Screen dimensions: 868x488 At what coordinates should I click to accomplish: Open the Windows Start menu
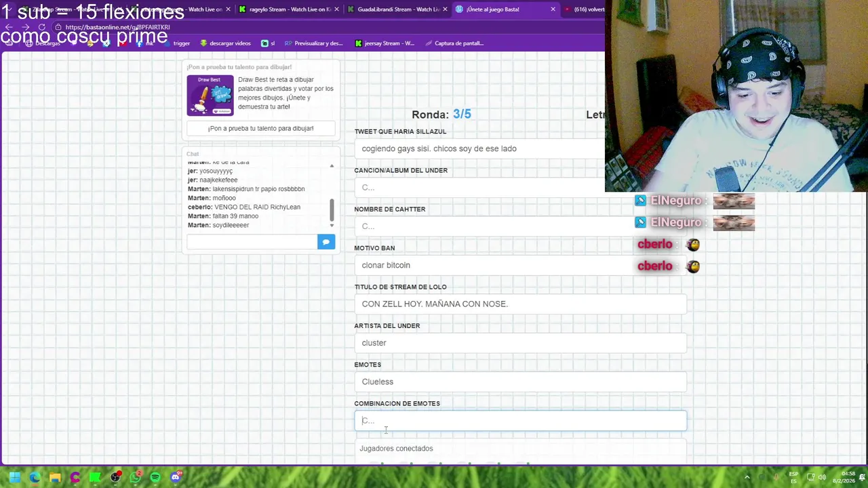pyautogui.click(x=14, y=477)
